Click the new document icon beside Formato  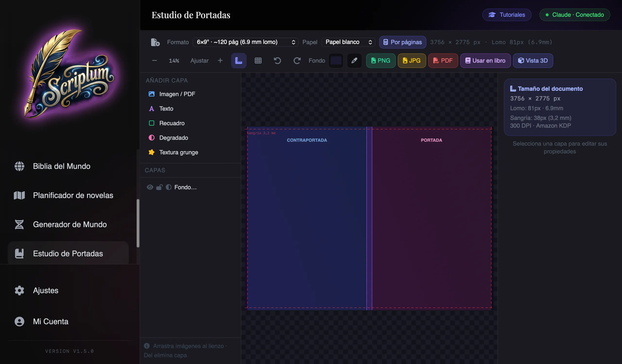click(x=155, y=42)
